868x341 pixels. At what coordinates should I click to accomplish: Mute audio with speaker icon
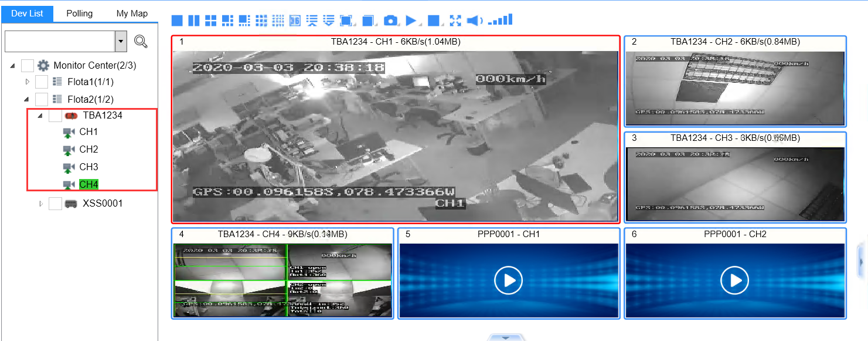(x=474, y=21)
